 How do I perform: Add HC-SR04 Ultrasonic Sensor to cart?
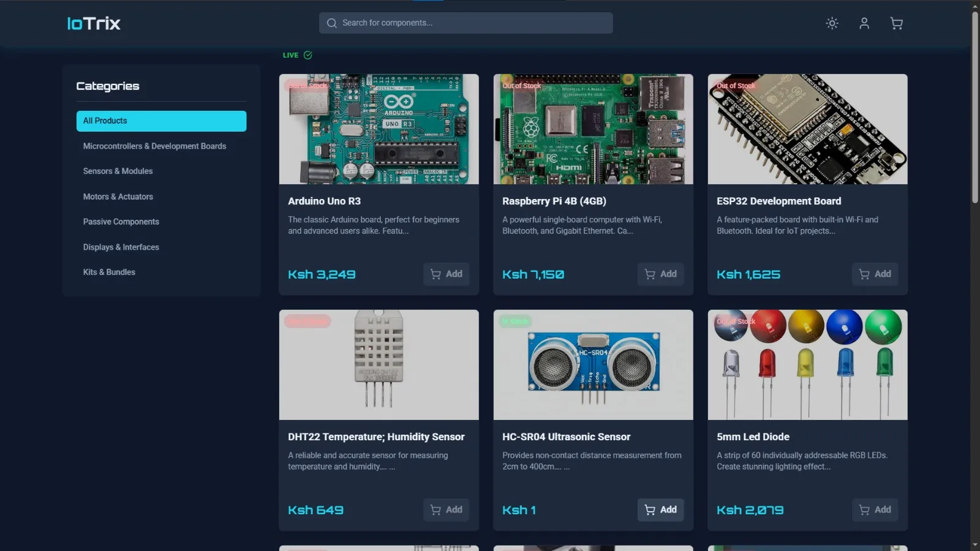click(x=661, y=510)
